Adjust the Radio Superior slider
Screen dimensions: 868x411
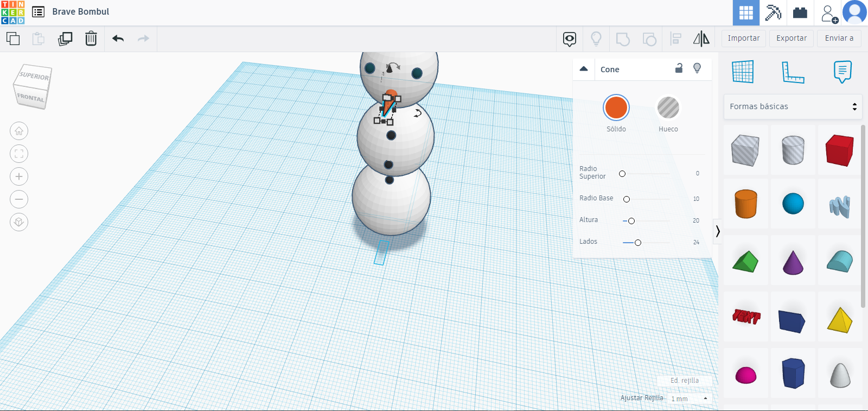click(622, 174)
